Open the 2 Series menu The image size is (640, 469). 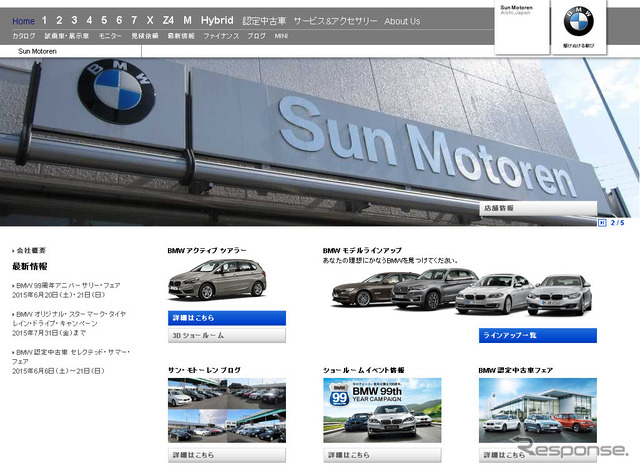click(x=59, y=20)
